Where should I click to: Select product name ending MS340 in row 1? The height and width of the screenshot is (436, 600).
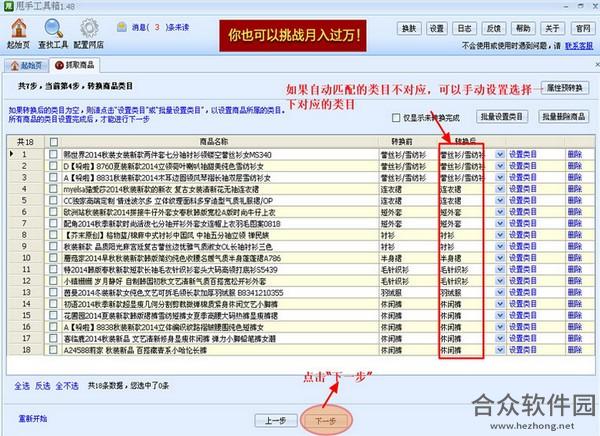tap(167, 155)
